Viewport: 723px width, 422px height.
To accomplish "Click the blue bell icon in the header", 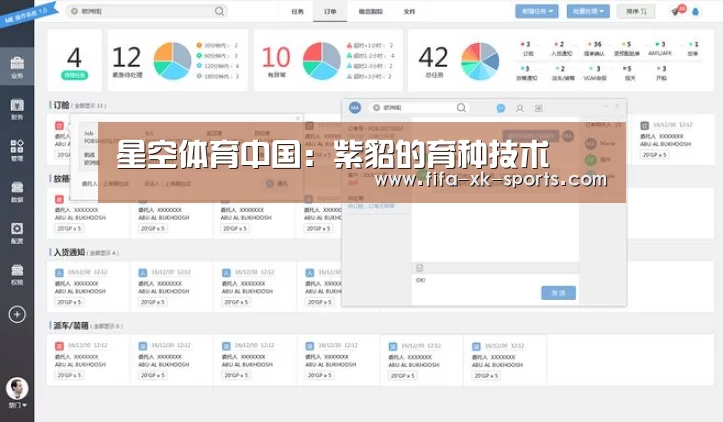I will (695, 12).
